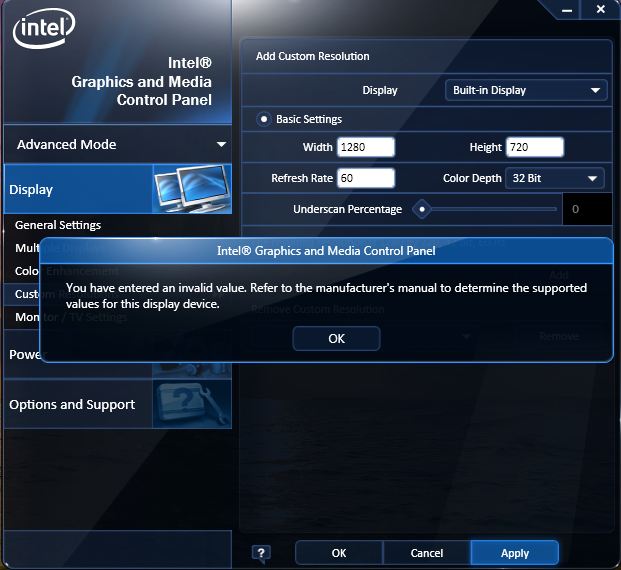The height and width of the screenshot is (570, 621).
Task: Open the Built-in Display dropdown
Action: point(526,90)
